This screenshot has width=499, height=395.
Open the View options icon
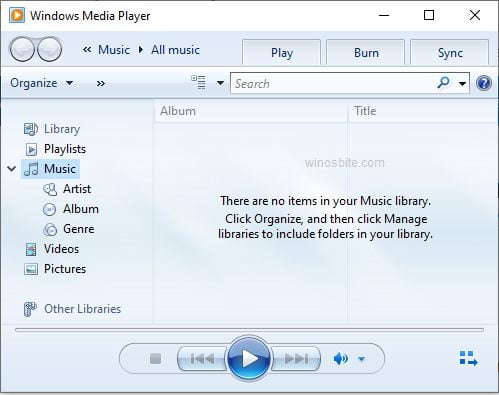(x=199, y=82)
